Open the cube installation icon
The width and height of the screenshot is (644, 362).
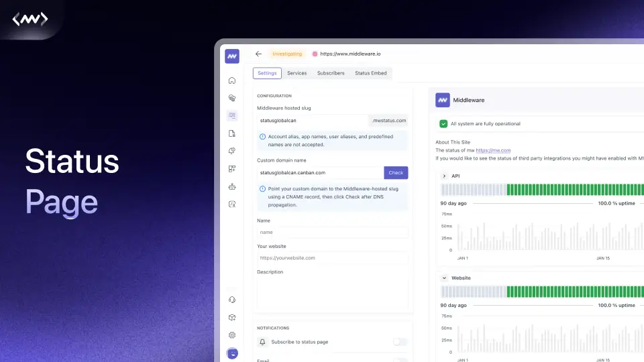[x=232, y=317]
